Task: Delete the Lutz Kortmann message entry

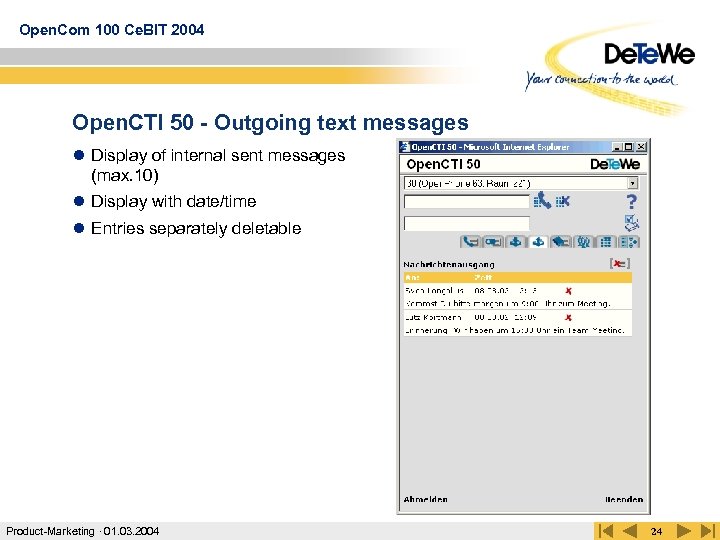Action: [x=568, y=317]
